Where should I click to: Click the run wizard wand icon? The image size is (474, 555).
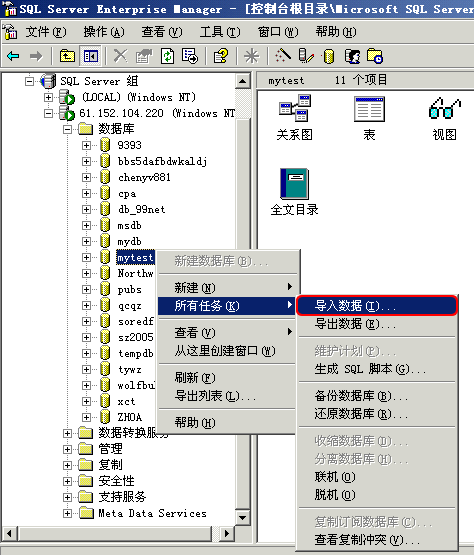282,56
